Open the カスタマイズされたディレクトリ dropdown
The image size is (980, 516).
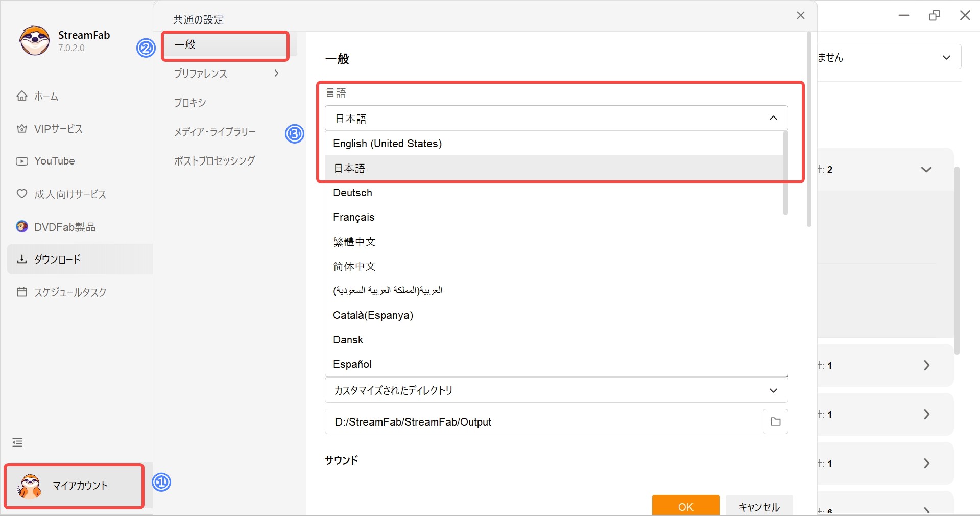coord(556,390)
